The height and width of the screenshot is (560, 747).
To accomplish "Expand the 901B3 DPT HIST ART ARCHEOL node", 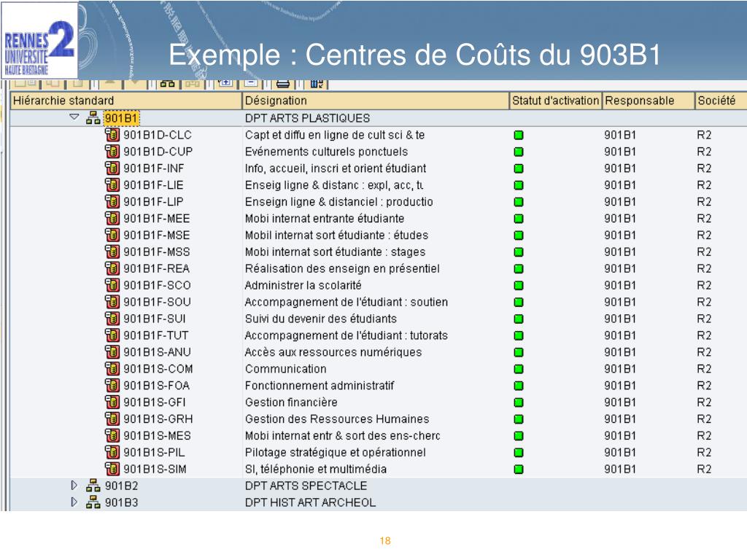I will pyautogui.click(x=74, y=502).
